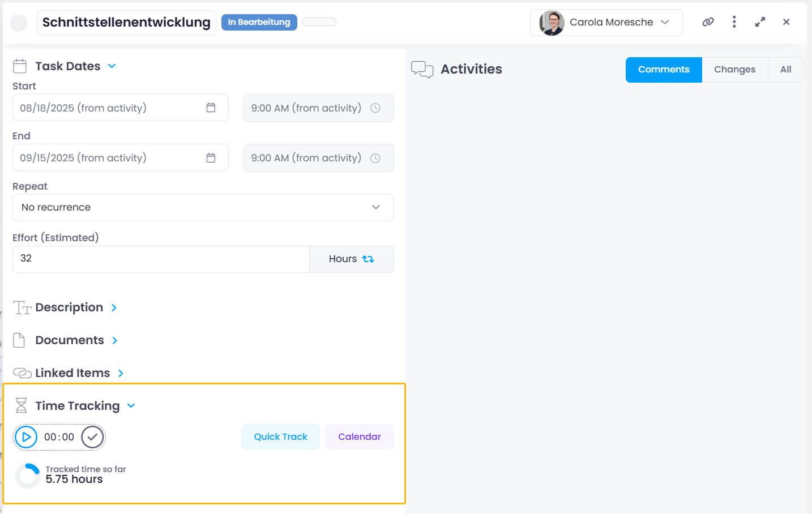Click the tracked time progress circle

(27, 476)
